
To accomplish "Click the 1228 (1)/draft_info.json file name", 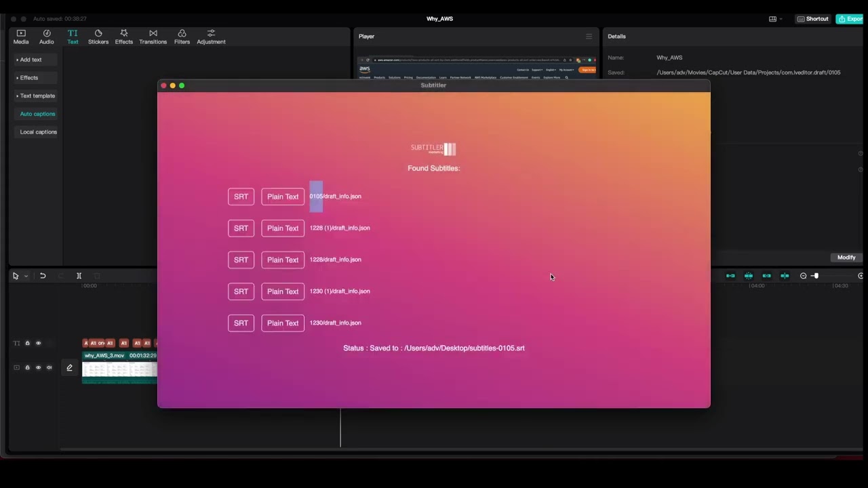I will [x=340, y=228].
